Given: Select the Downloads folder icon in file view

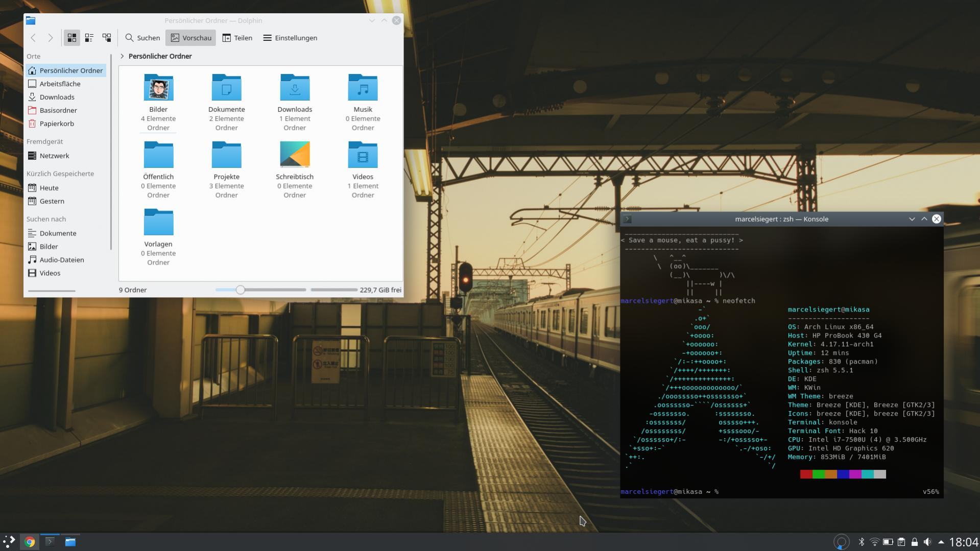Looking at the screenshot, I should click(295, 87).
